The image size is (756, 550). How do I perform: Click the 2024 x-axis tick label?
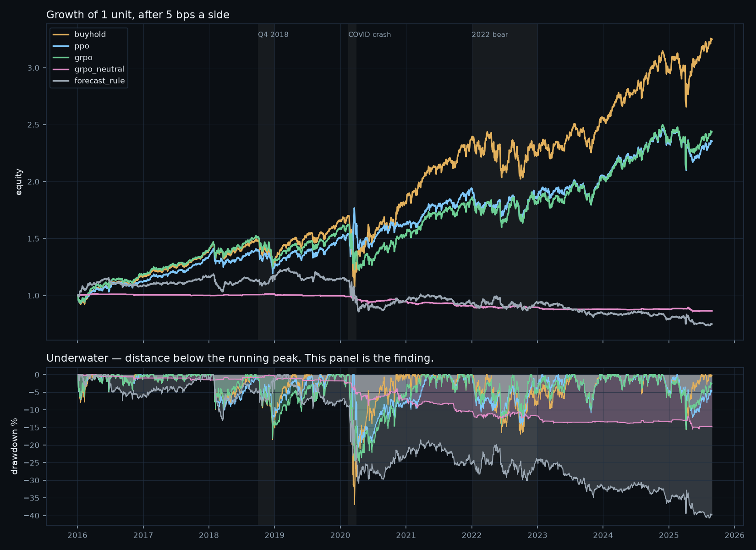point(603,535)
